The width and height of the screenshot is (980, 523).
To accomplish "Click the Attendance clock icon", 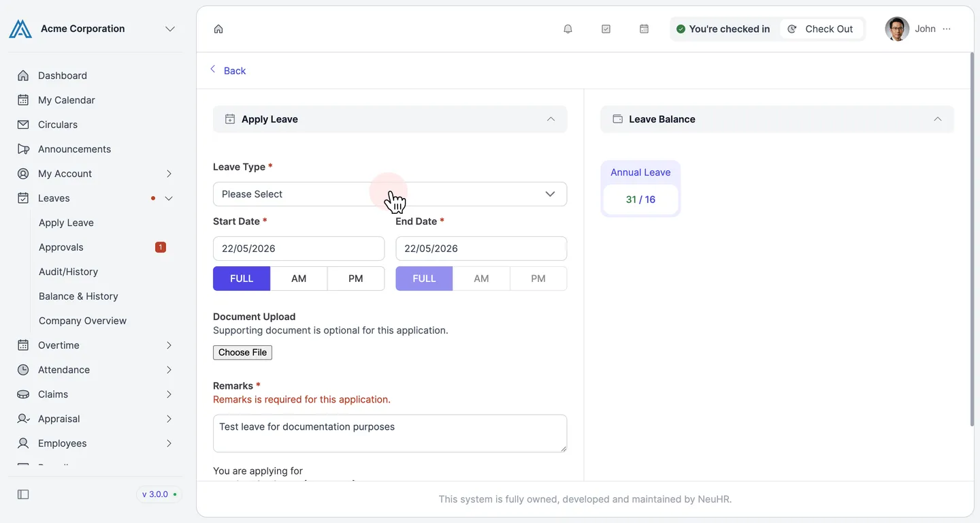I will (x=23, y=370).
